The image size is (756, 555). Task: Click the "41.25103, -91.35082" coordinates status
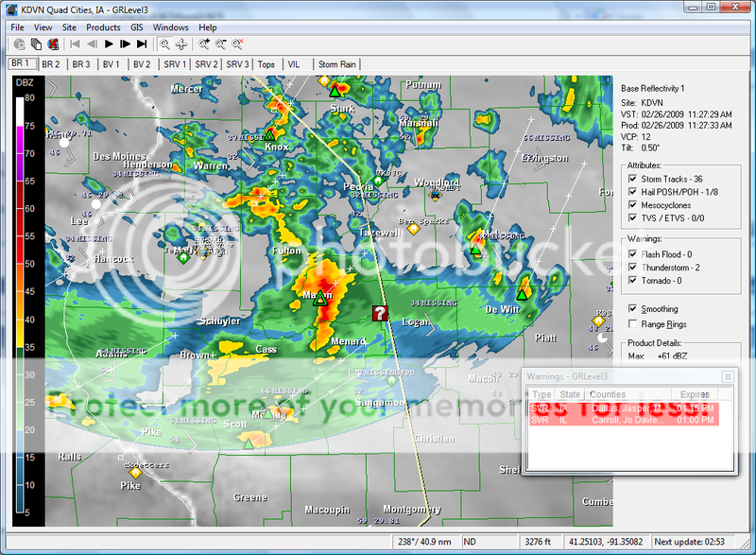[x=606, y=542]
